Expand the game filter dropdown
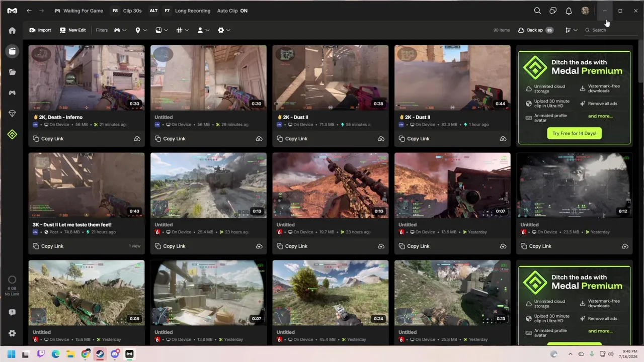The width and height of the screenshot is (644, 362). (x=120, y=30)
